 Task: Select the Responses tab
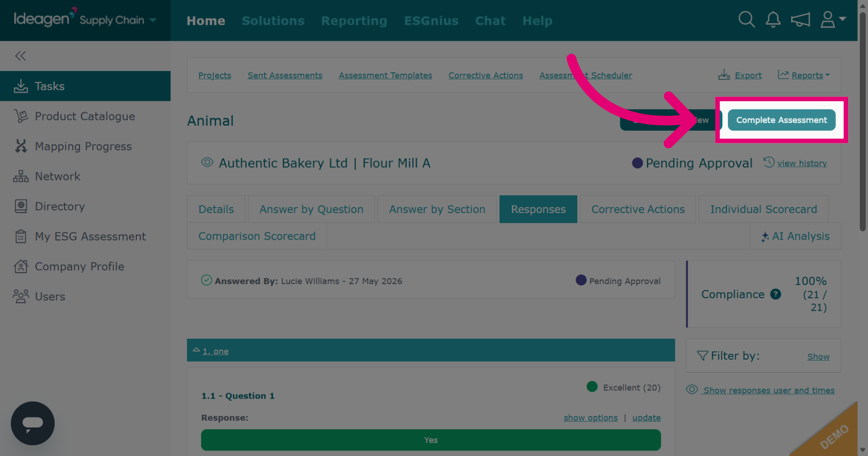538,209
